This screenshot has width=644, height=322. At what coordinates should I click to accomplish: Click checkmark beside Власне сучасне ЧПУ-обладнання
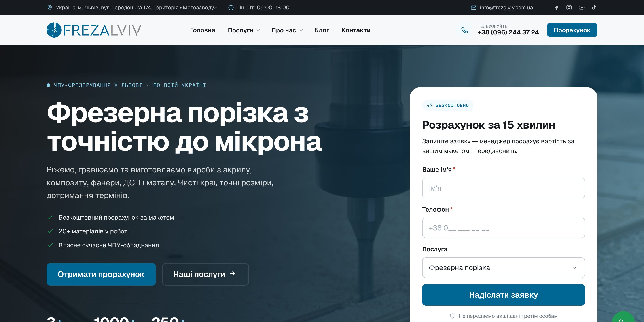[50, 245]
